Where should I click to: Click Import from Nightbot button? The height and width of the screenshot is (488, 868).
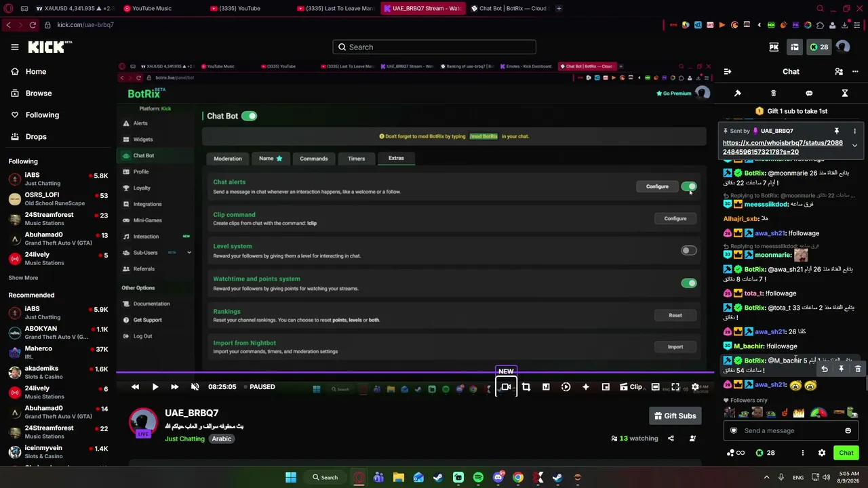pos(675,347)
